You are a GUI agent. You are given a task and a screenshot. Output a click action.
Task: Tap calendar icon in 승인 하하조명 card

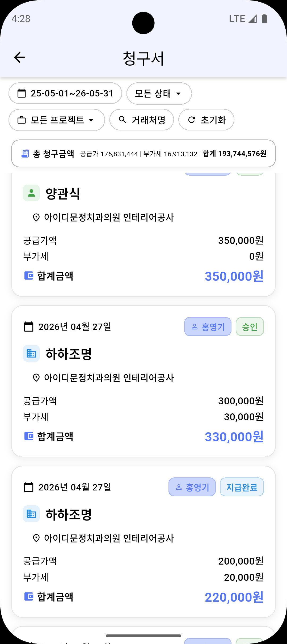(x=29, y=327)
